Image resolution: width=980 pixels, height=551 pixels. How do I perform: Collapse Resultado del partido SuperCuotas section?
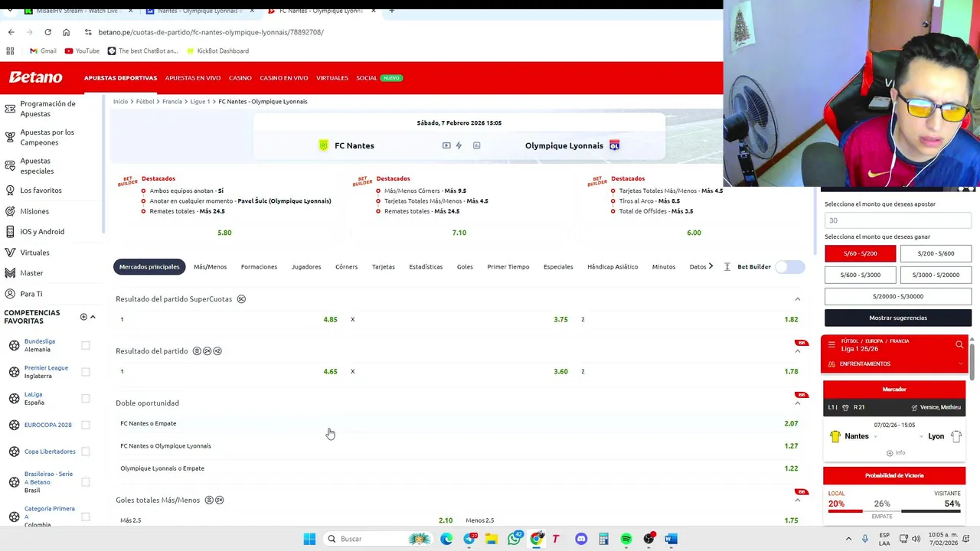click(x=797, y=299)
